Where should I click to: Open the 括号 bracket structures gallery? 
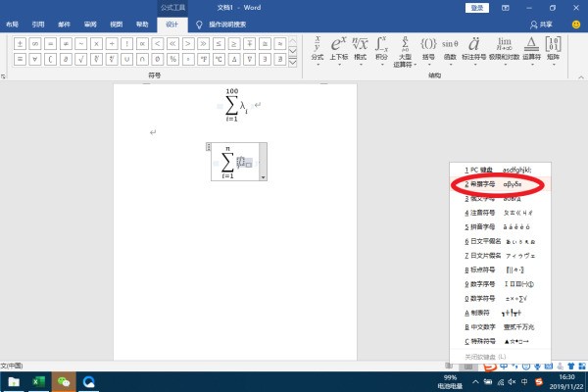click(x=428, y=48)
